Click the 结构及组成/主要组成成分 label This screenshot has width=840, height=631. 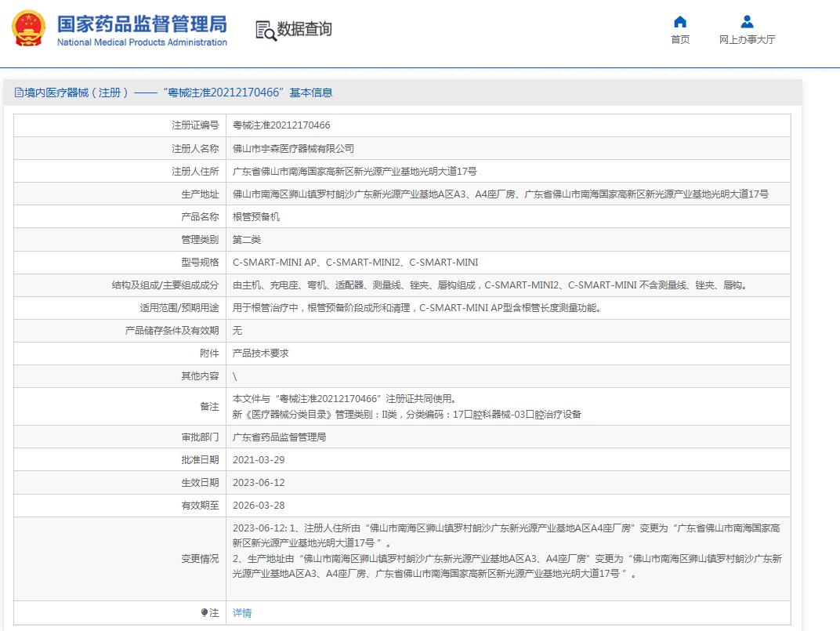pyautogui.click(x=165, y=285)
